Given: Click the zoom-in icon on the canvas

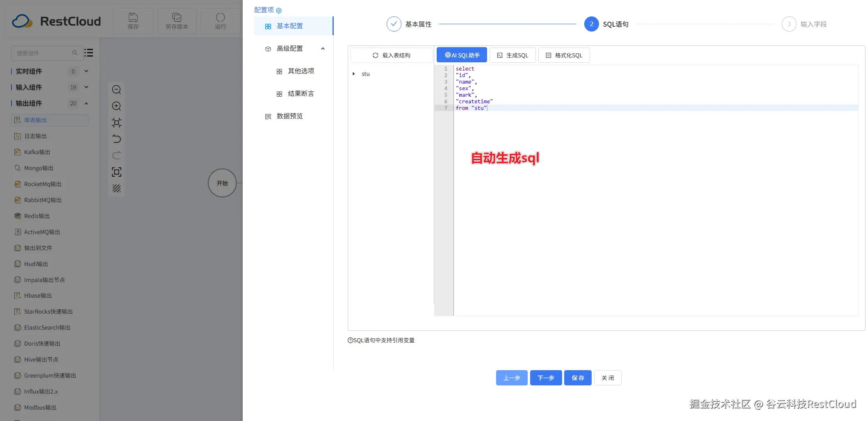Looking at the screenshot, I should point(116,106).
